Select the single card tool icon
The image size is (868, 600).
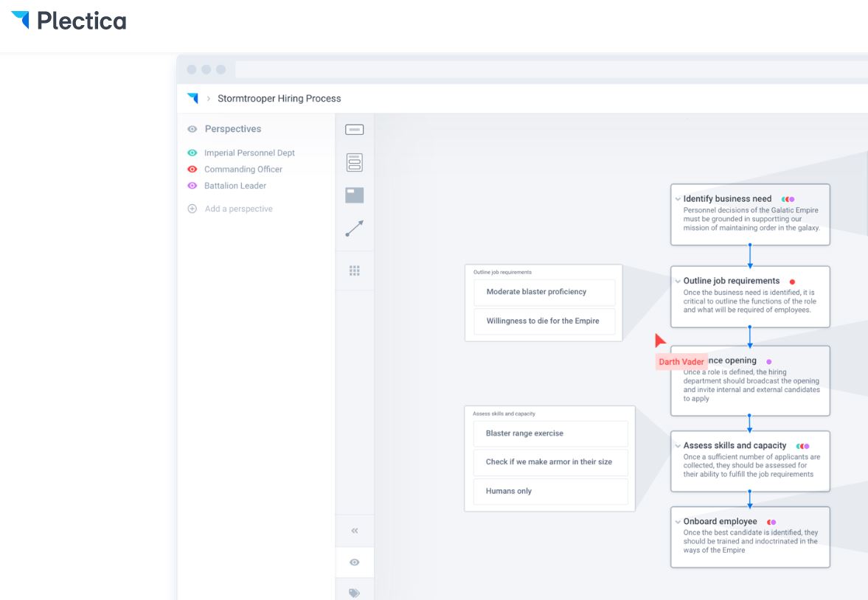pyautogui.click(x=355, y=130)
